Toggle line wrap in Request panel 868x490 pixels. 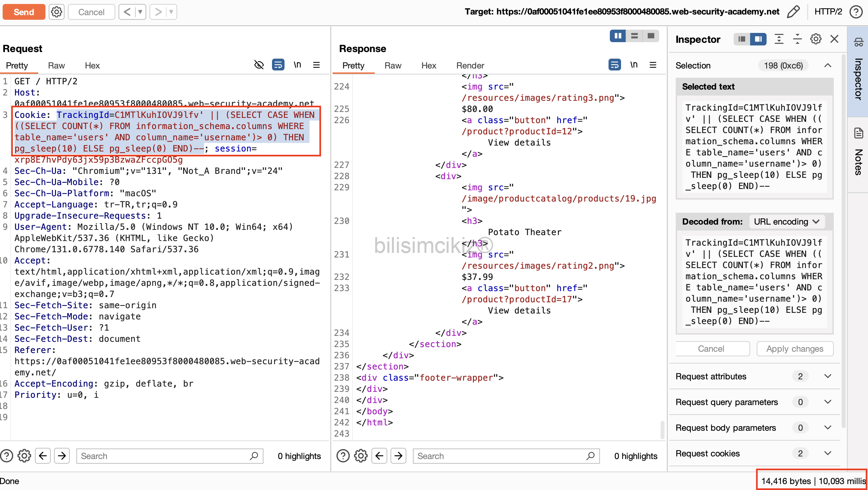point(278,65)
